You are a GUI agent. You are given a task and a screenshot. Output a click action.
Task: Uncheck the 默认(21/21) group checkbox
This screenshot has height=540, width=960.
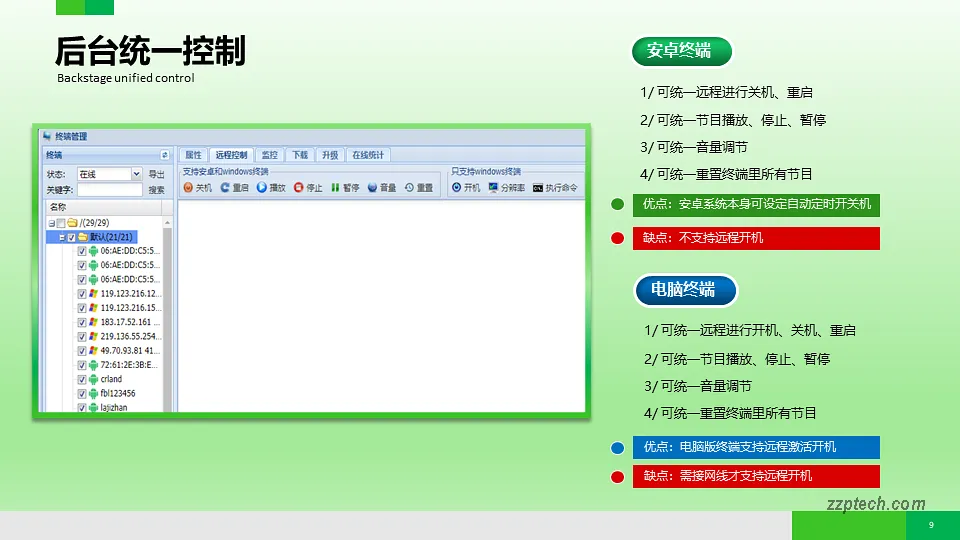pyautogui.click(x=72, y=237)
